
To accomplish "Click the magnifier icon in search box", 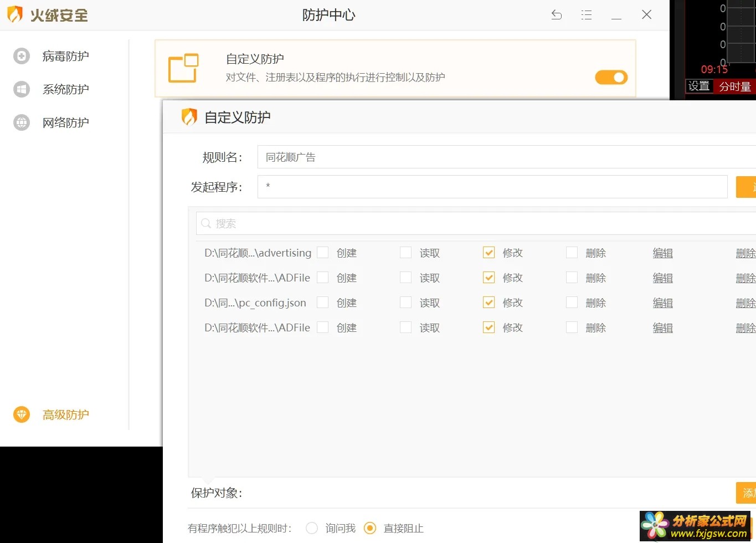I will (x=206, y=223).
